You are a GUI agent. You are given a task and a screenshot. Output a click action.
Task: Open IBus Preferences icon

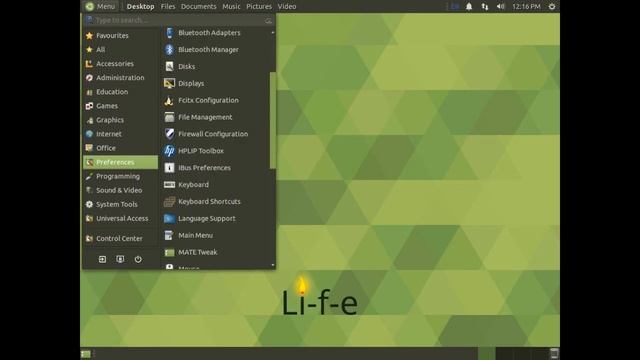pos(169,168)
